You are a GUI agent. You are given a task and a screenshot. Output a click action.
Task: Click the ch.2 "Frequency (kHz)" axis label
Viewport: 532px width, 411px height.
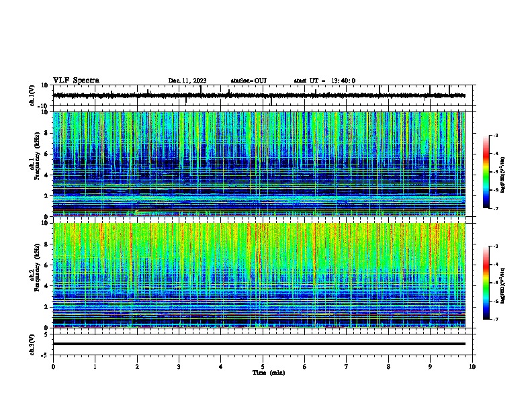[x=37, y=267]
